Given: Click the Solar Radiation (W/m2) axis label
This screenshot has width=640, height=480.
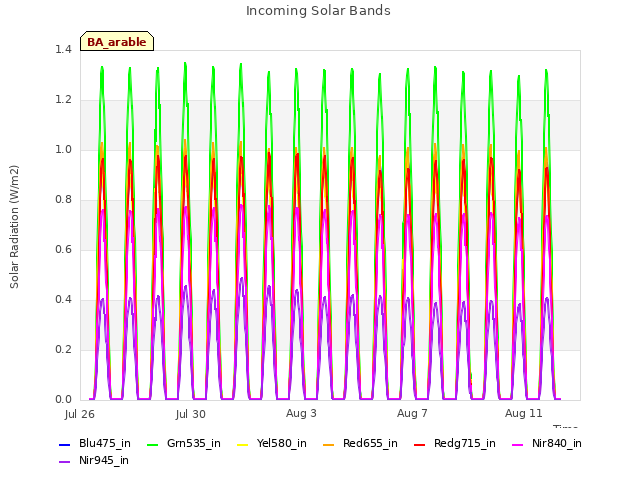Looking at the screenshot, I should pyautogui.click(x=14, y=227).
